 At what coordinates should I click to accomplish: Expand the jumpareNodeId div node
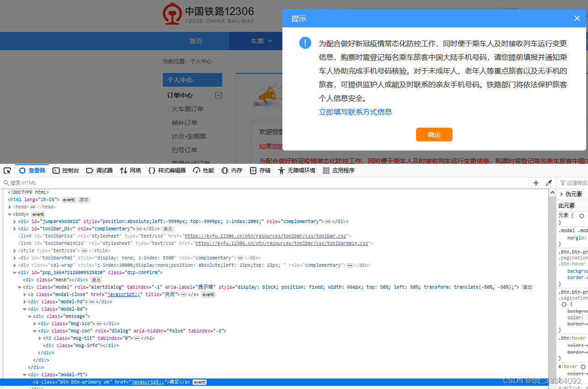[x=15, y=222]
